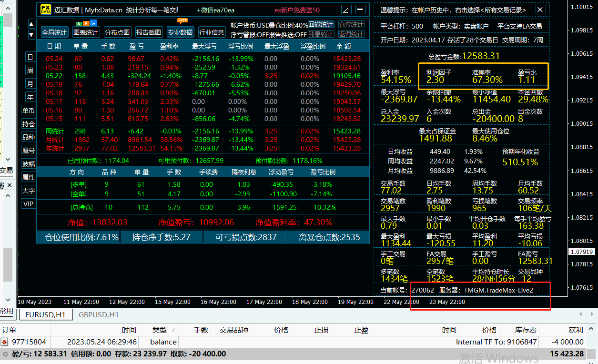Toggle the 大字 side button

pyautogui.click(x=29, y=191)
